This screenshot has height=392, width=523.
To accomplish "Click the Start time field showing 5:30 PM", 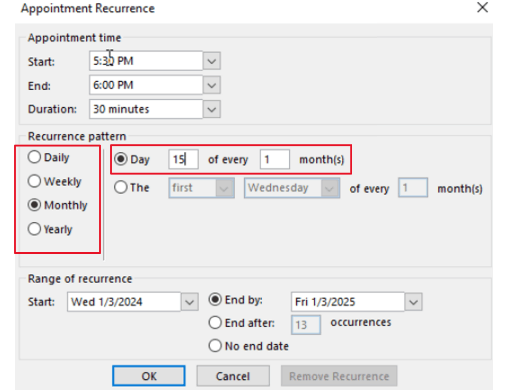I will click(x=146, y=61).
